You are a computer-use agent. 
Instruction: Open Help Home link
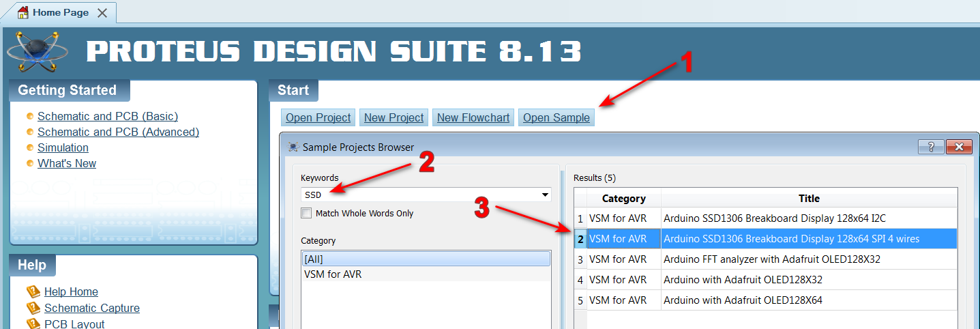(71, 291)
